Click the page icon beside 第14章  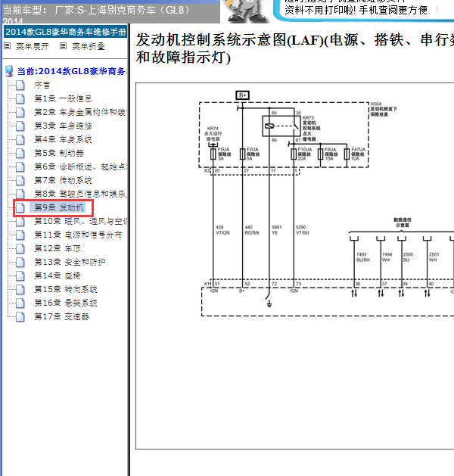(x=20, y=276)
